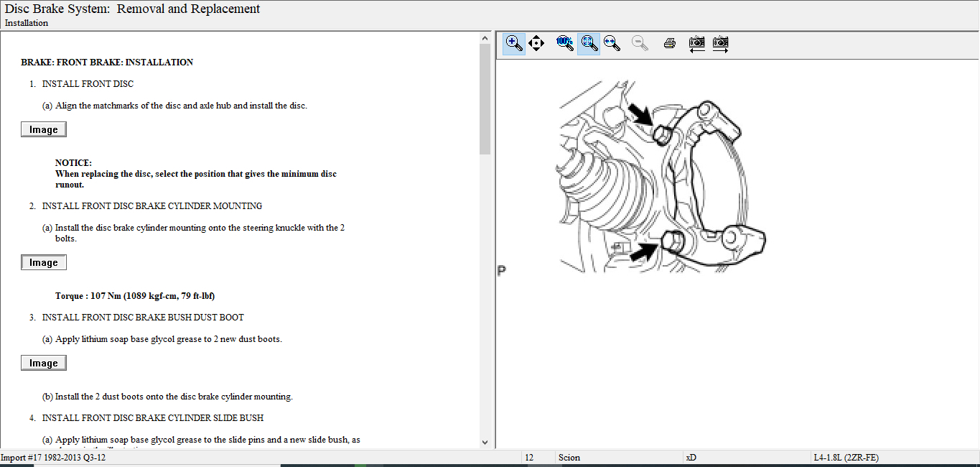The width and height of the screenshot is (980, 467).
Task: Click the fit-to-window zoom icon
Action: [x=589, y=43]
